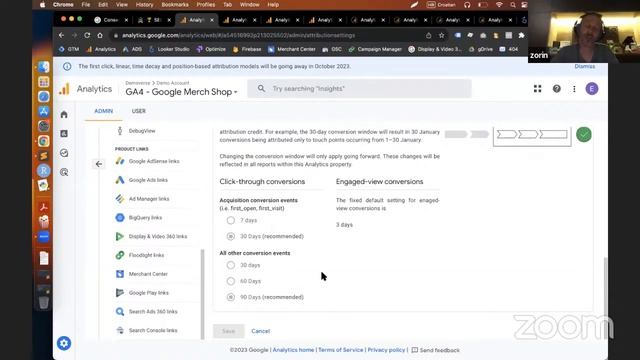The image size is (640, 360).
Task: Click browser back arrow
Action: pos(61,36)
